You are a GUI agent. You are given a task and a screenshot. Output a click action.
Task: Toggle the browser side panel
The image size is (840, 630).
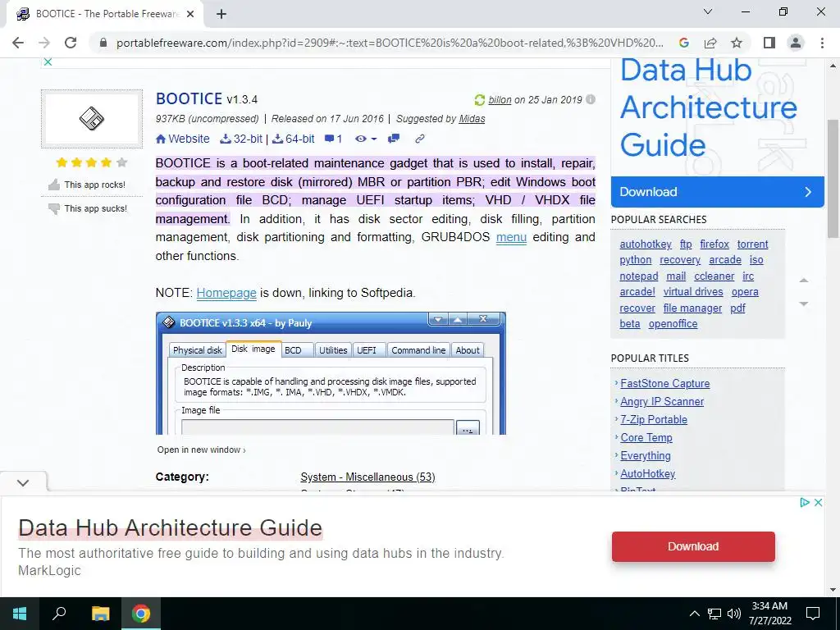[769, 43]
